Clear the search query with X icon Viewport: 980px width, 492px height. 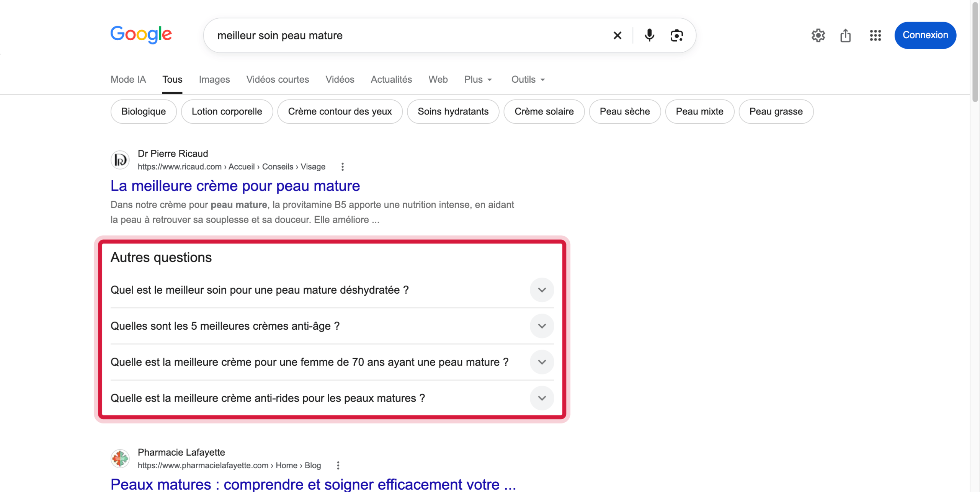point(617,35)
